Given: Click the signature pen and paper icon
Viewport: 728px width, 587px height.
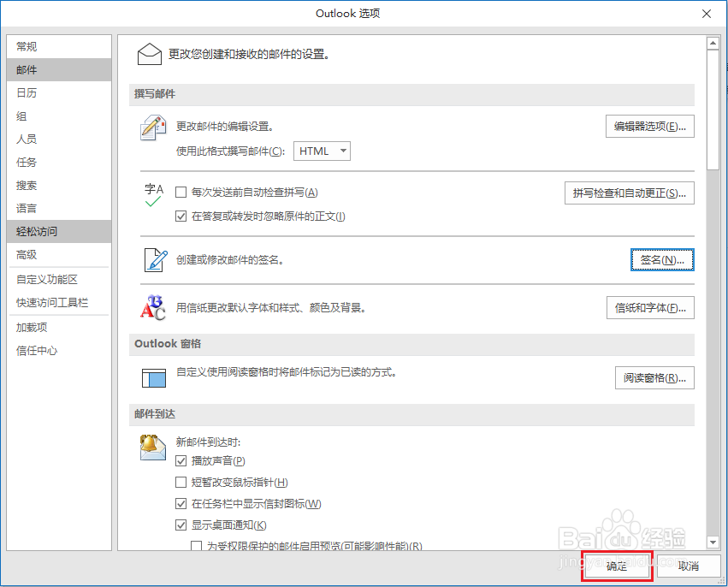Looking at the screenshot, I should coord(155,260).
